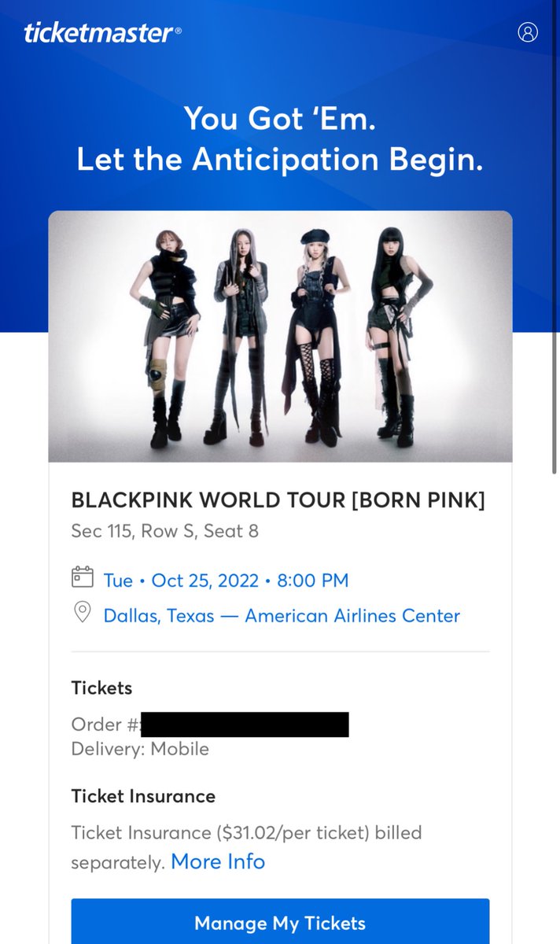Image resolution: width=560 pixels, height=944 pixels.
Task: Click the $31.02/per ticket insurance description
Action: tap(246, 846)
